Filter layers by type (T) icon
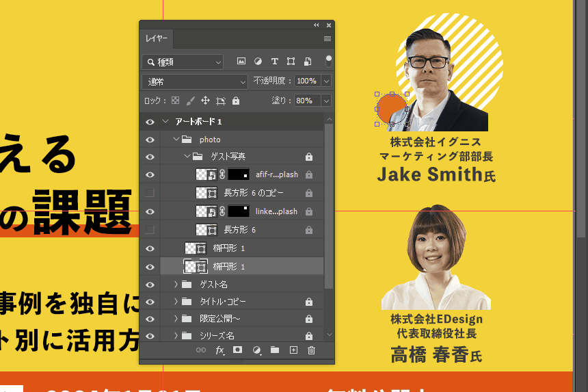 click(x=274, y=62)
